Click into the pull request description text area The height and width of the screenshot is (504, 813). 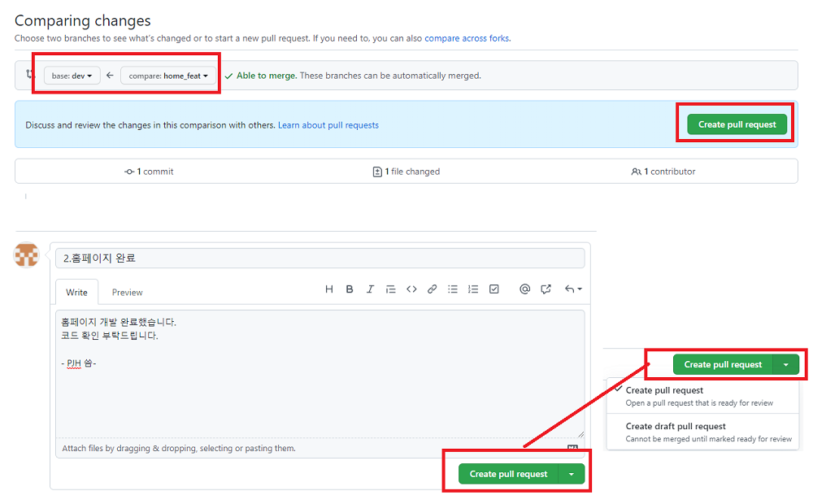click(x=320, y=373)
